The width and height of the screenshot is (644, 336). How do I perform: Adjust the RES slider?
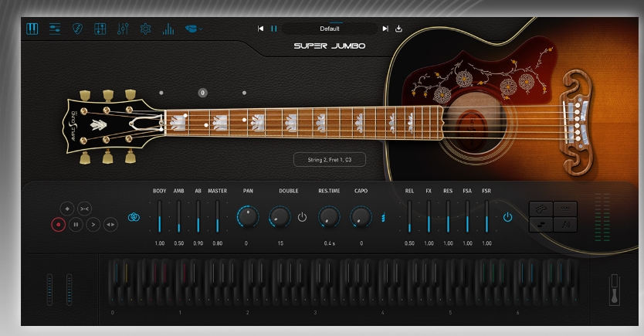448,217
